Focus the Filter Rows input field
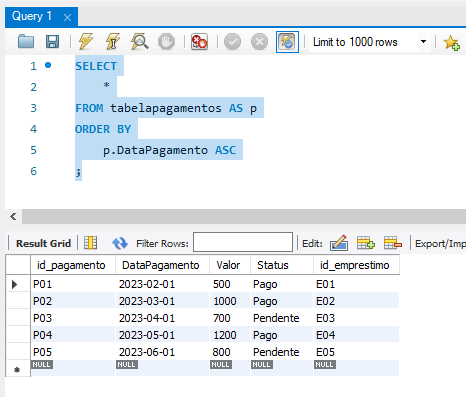The height and width of the screenshot is (397, 466). [x=243, y=242]
